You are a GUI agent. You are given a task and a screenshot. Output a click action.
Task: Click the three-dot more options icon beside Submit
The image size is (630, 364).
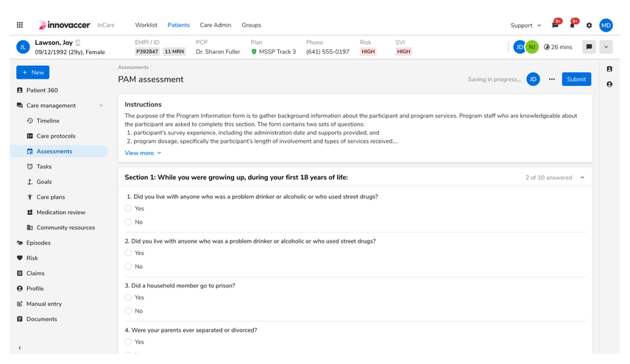pos(552,79)
